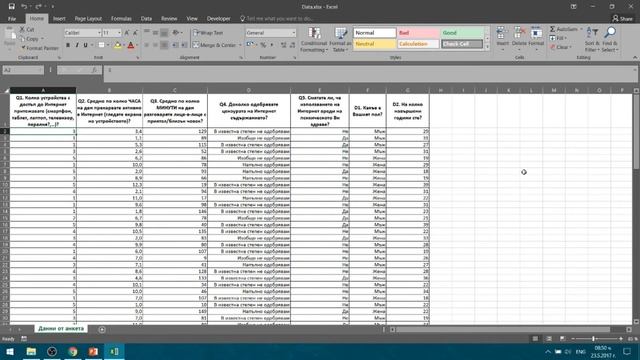
Task: Click the Cut scissors button
Action: [27, 29]
